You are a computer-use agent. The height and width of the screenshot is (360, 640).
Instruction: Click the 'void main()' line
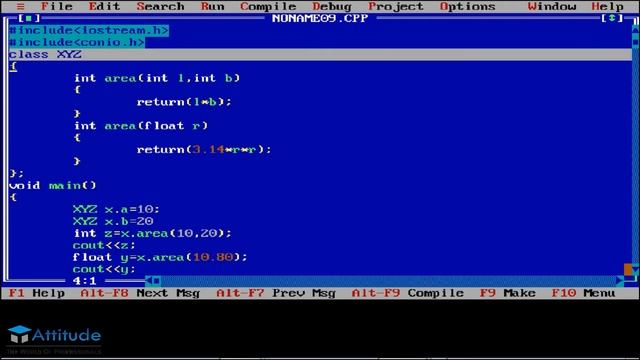pos(53,186)
